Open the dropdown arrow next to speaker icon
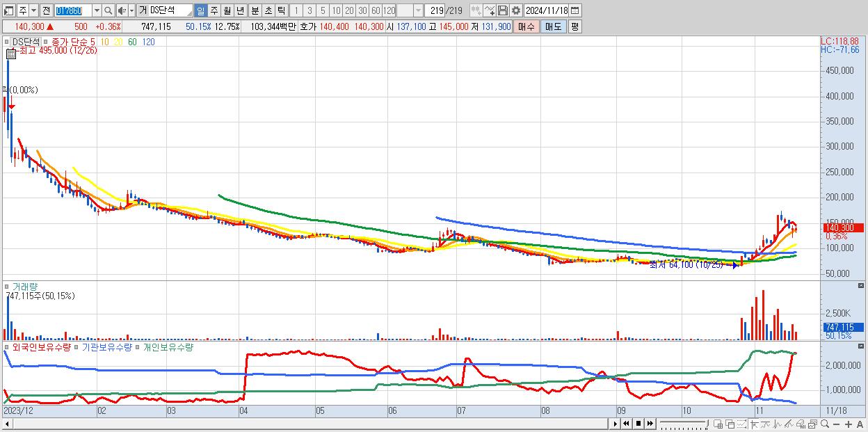Screen dimensions: 868x432 pos(131,10)
